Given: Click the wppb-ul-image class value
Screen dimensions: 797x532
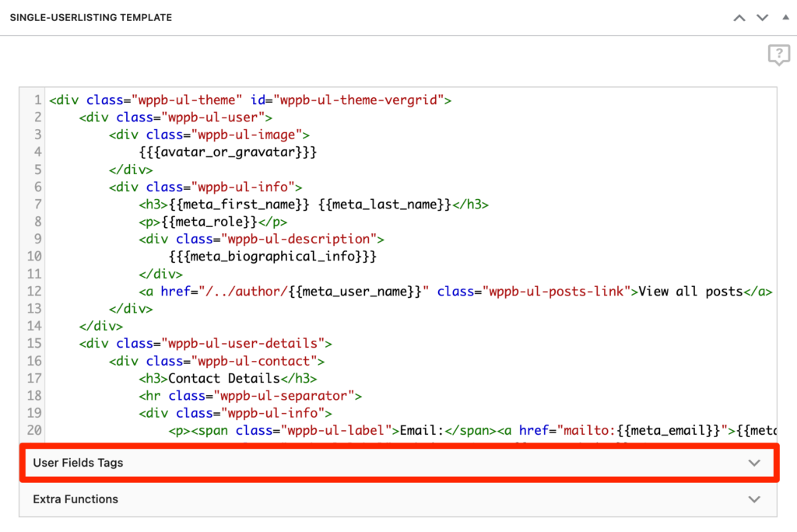Looking at the screenshot, I should (247, 135).
